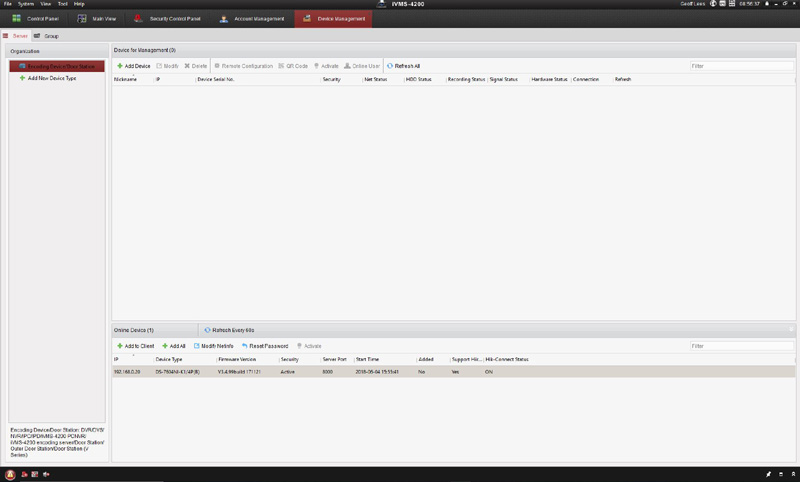This screenshot has height=482, width=800.
Task: Switch to the Group tab
Action: 46,36
